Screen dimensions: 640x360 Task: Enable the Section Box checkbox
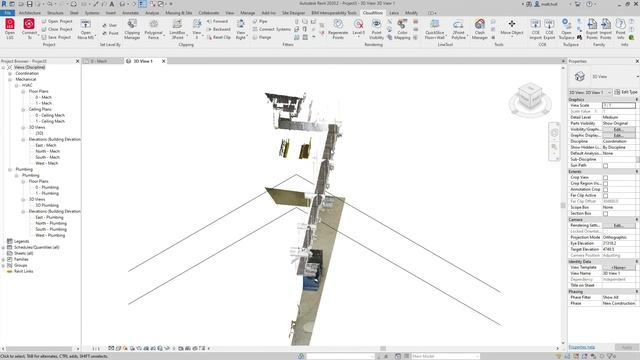tap(605, 213)
